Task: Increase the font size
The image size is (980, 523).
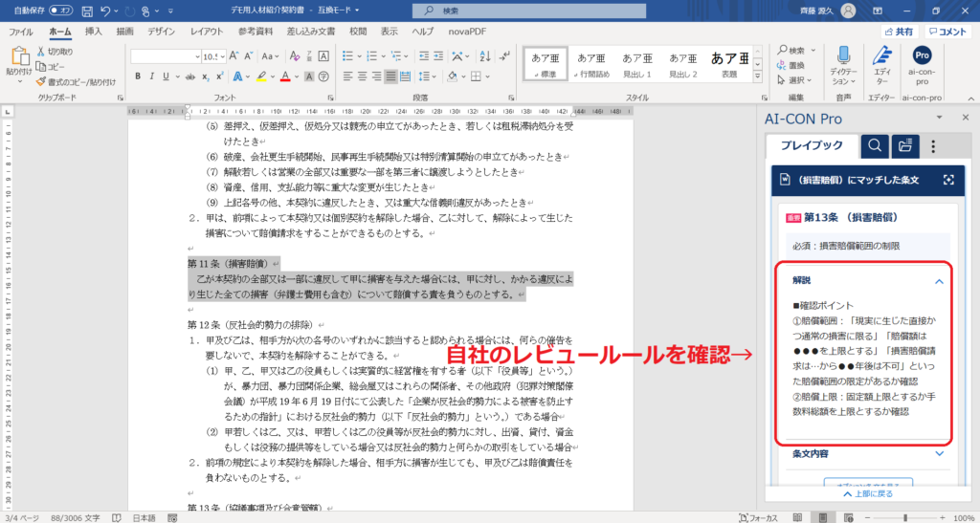Action: [x=234, y=56]
